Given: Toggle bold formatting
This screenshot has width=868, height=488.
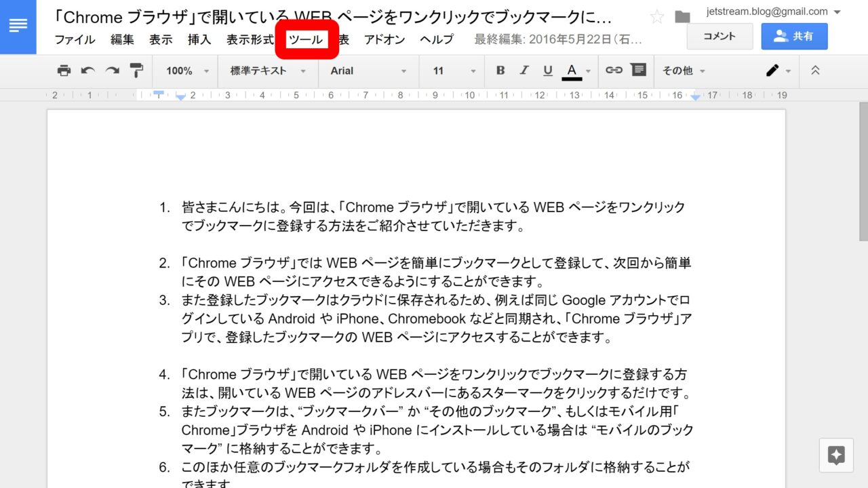Looking at the screenshot, I should (x=500, y=70).
